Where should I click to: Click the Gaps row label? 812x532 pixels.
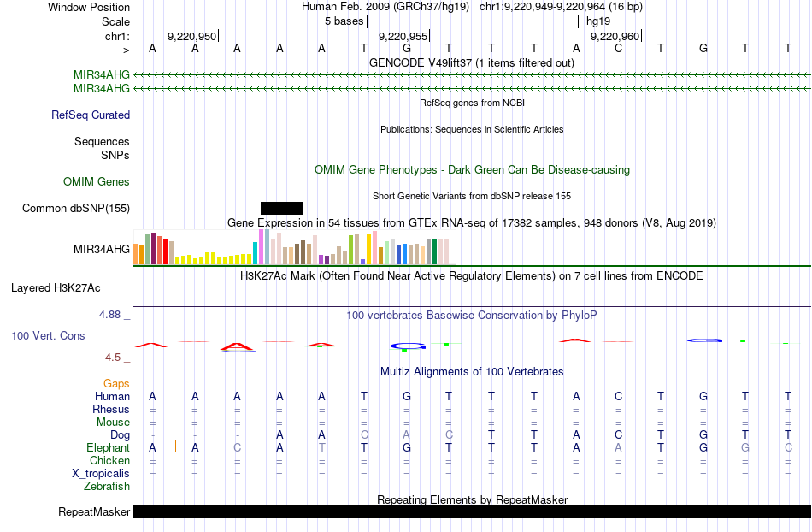[x=116, y=383]
